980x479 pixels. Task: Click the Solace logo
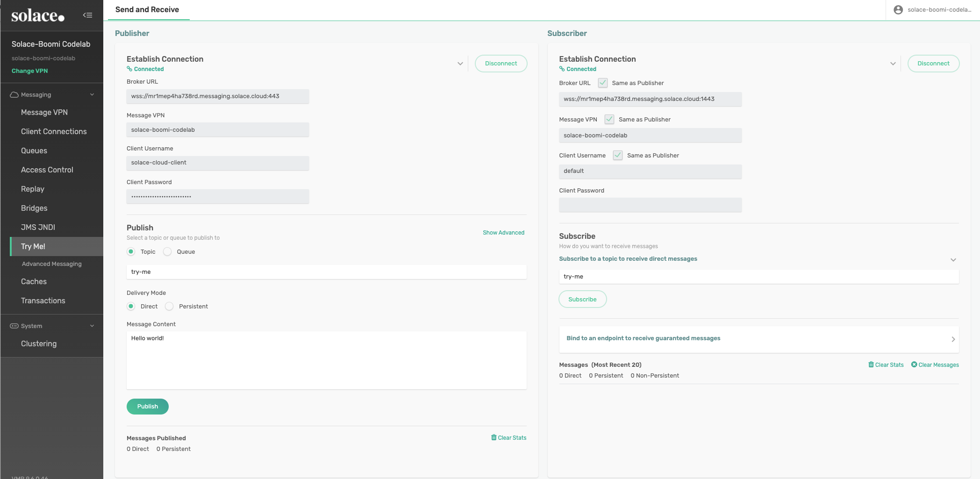point(37,16)
